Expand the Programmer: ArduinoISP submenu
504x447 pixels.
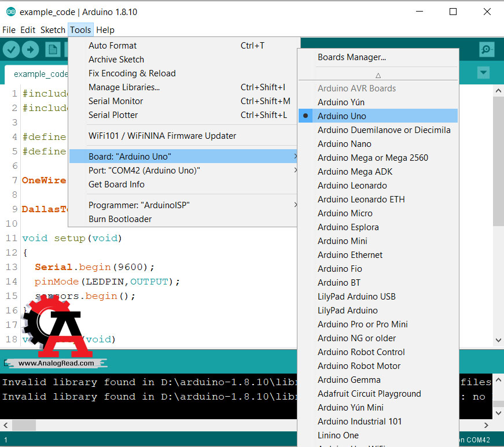click(x=183, y=205)
